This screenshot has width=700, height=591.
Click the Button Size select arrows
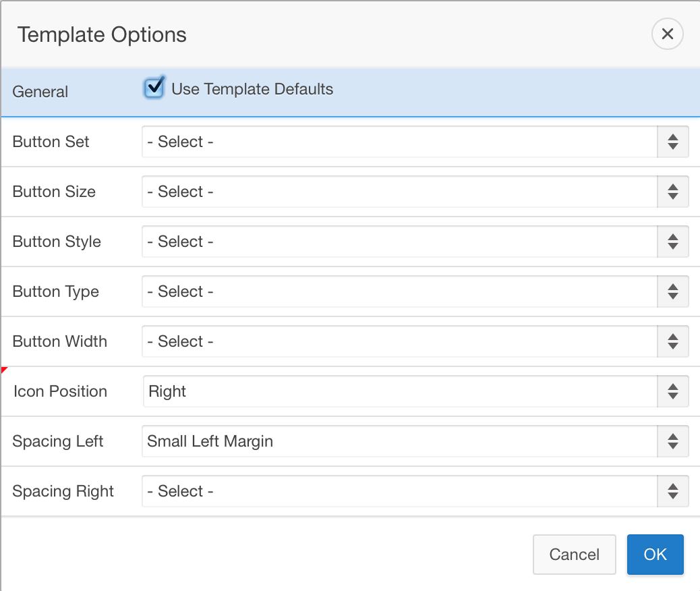[672, 192]
